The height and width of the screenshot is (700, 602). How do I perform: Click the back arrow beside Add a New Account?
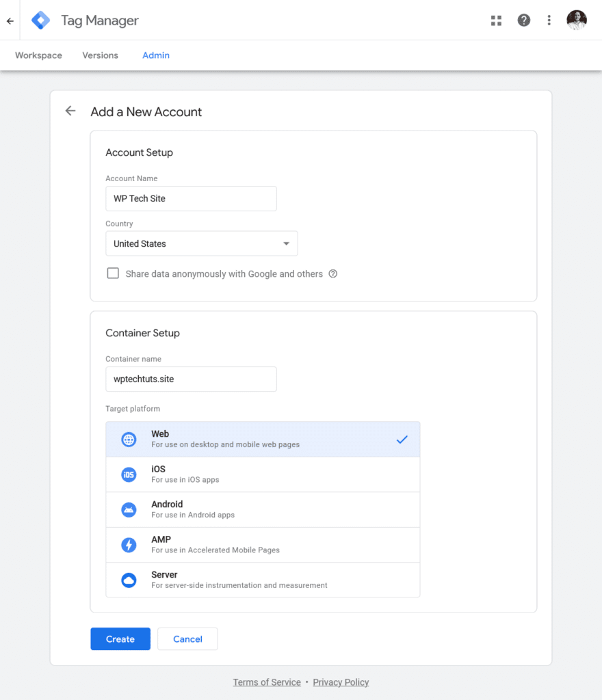(70, 111)
